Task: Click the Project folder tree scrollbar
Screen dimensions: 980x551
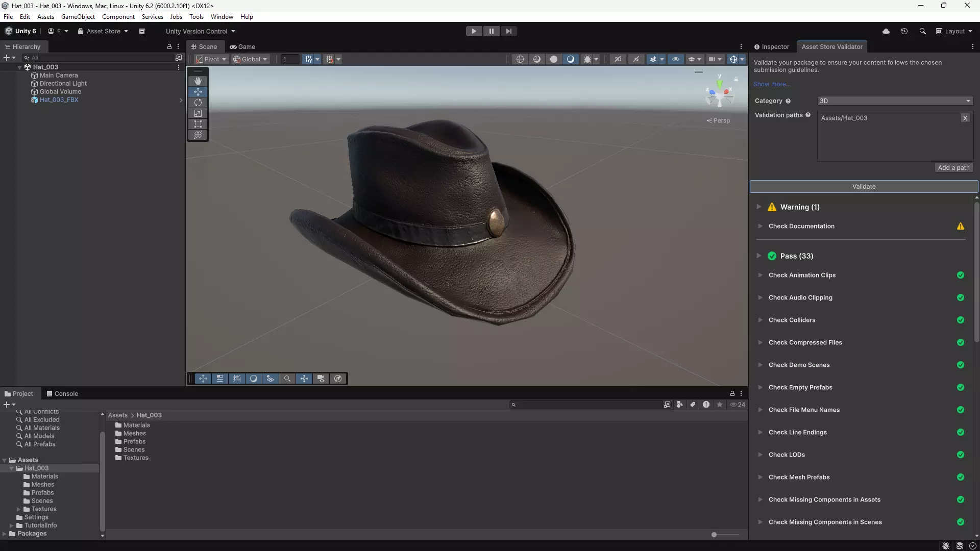Action: tap(102, 481)
